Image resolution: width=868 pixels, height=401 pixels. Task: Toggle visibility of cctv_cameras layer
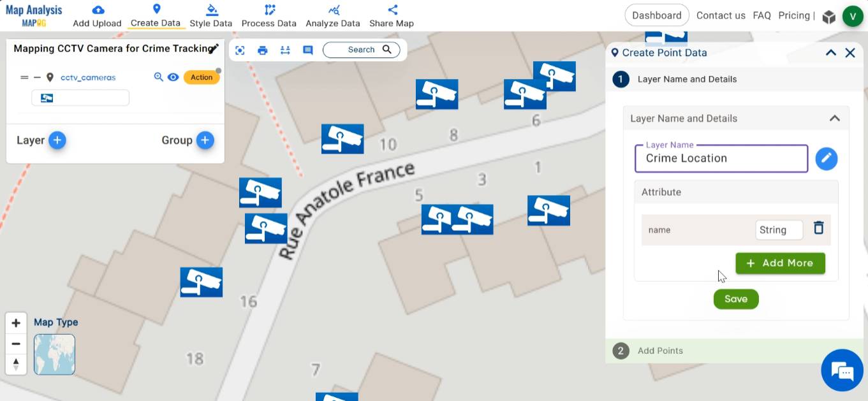click(173, 77)
